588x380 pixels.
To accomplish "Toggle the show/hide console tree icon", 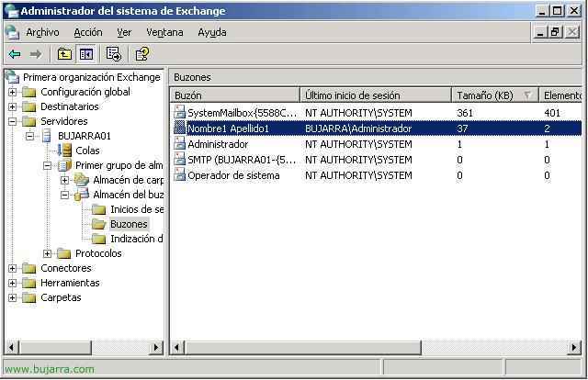I will [86, 54].
